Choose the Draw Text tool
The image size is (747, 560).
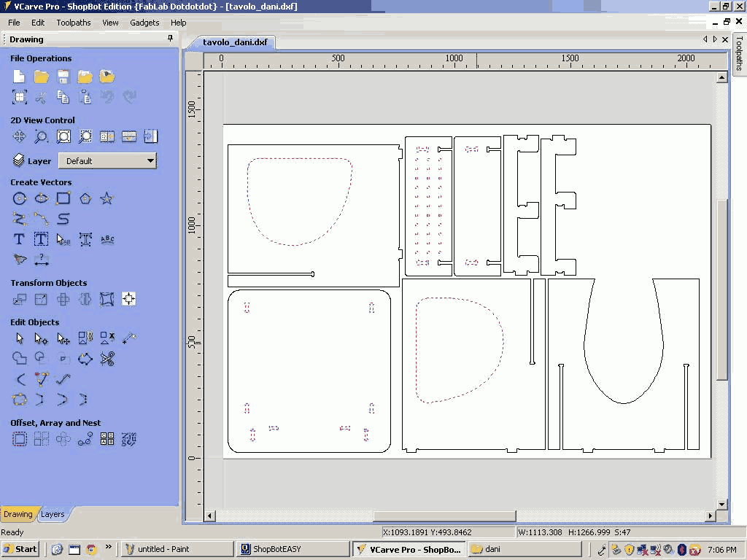tap(19, 239)
